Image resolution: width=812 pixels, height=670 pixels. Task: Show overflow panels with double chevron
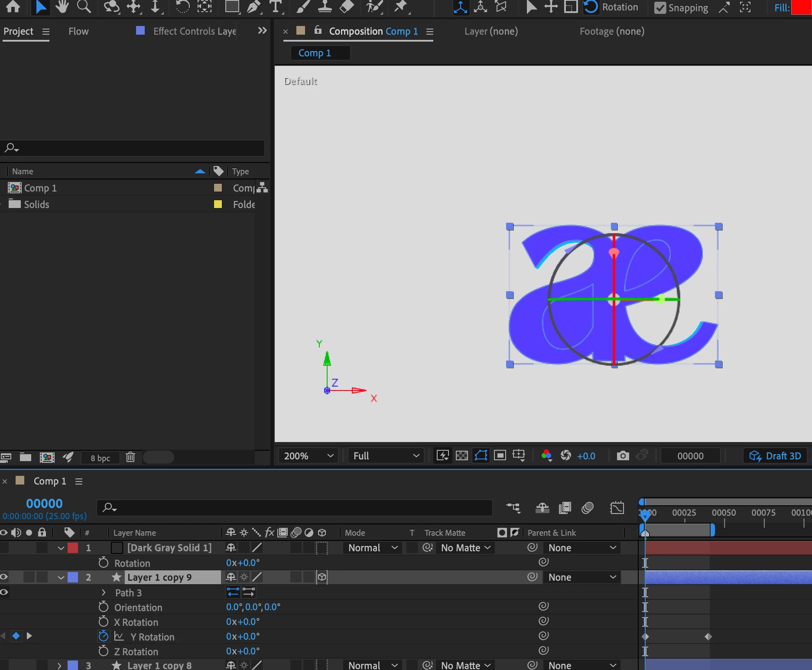pos(262,30)
